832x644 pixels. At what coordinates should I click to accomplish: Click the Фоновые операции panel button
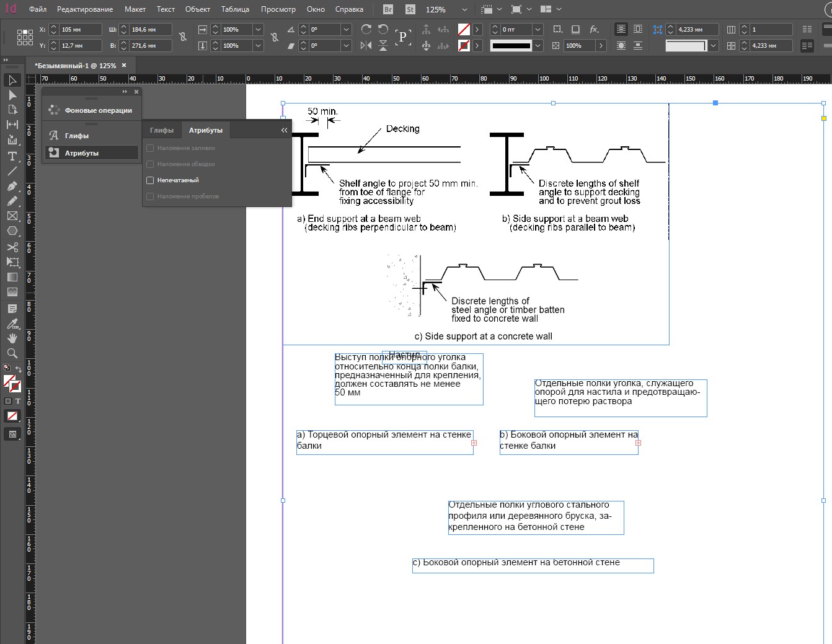tap(91, 110)
